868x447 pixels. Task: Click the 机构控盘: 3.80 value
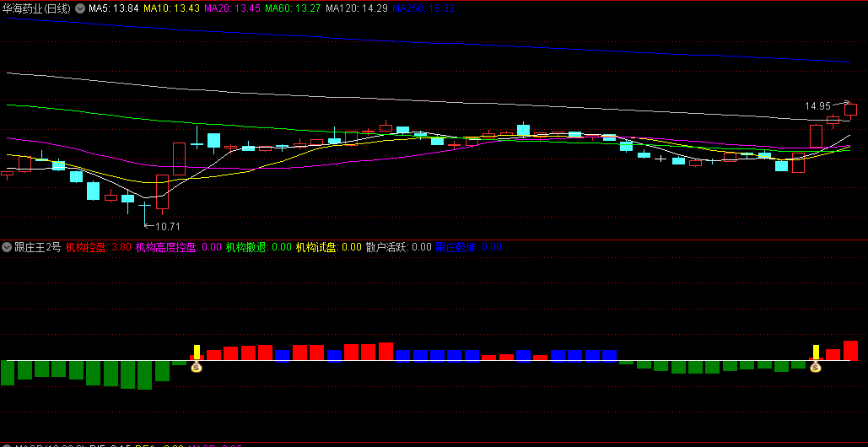coord(99,247)
